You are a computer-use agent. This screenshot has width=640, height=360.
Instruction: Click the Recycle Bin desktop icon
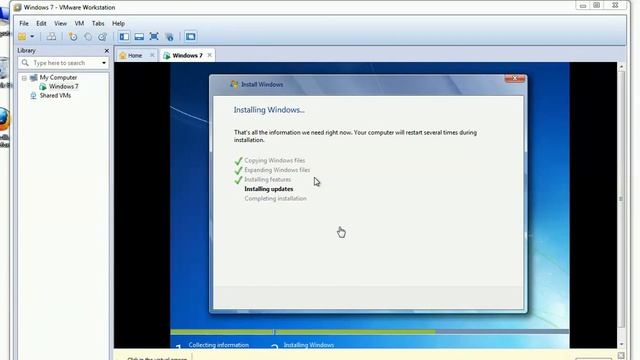click(3, 67)
